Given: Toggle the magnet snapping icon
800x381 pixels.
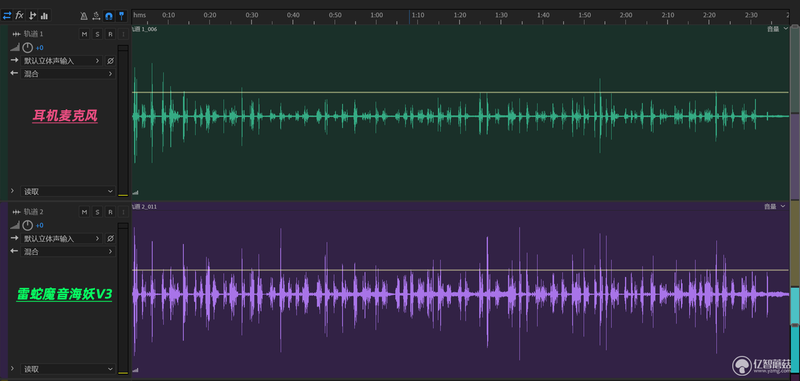Looking at the screenshot, I should coord(109,16).
